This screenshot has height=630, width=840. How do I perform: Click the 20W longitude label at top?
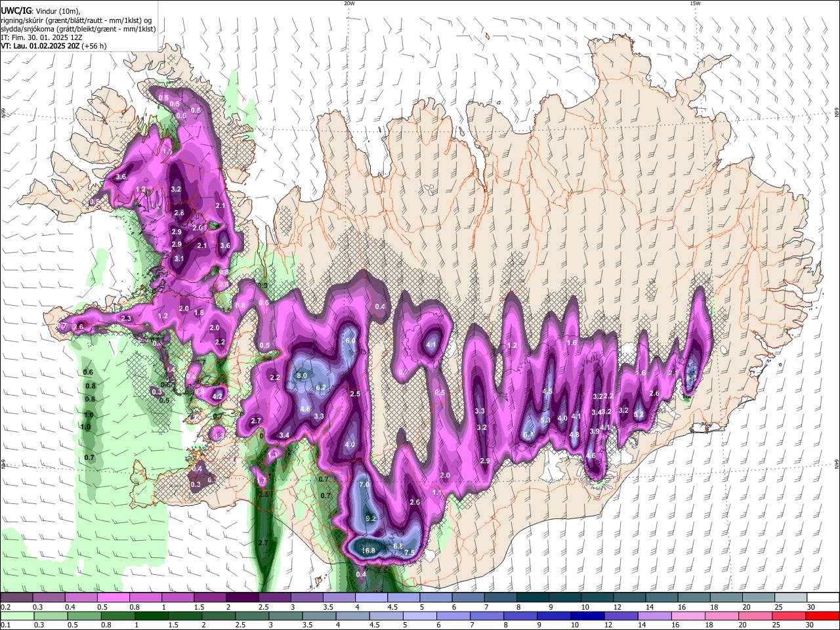349,3
